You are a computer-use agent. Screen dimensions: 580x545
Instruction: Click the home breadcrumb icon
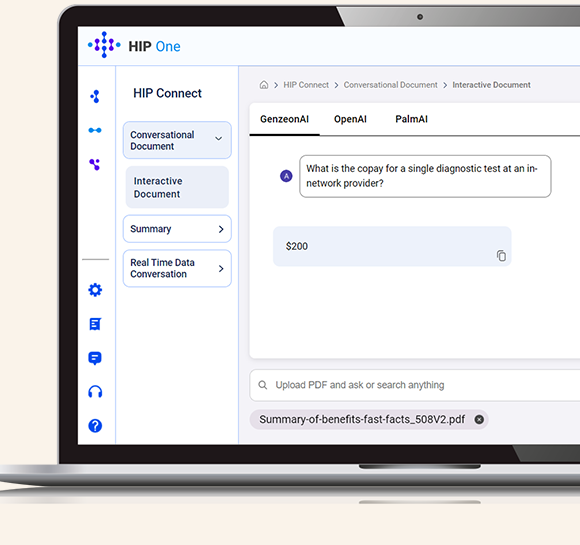tap(264, 85)
